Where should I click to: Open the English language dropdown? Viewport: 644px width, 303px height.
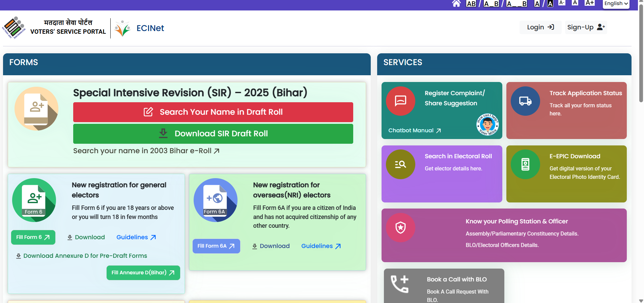tap(616, 4)
